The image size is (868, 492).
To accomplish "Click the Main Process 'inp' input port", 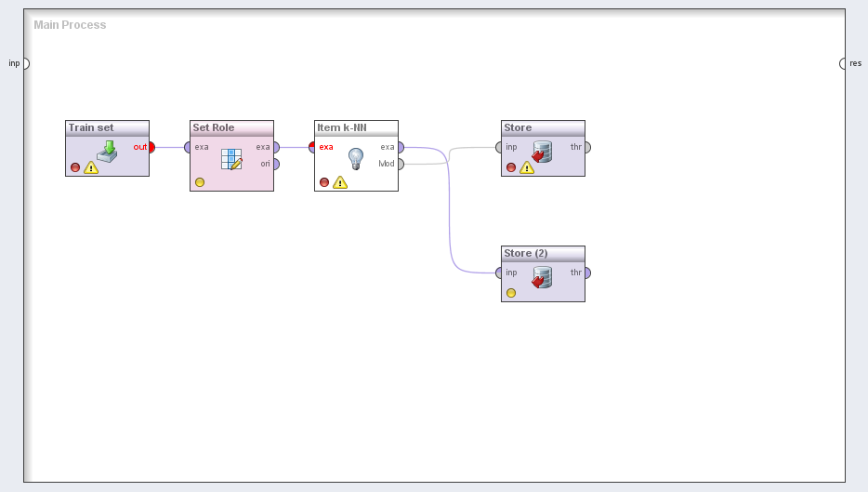I will click(x=25, y=63).
